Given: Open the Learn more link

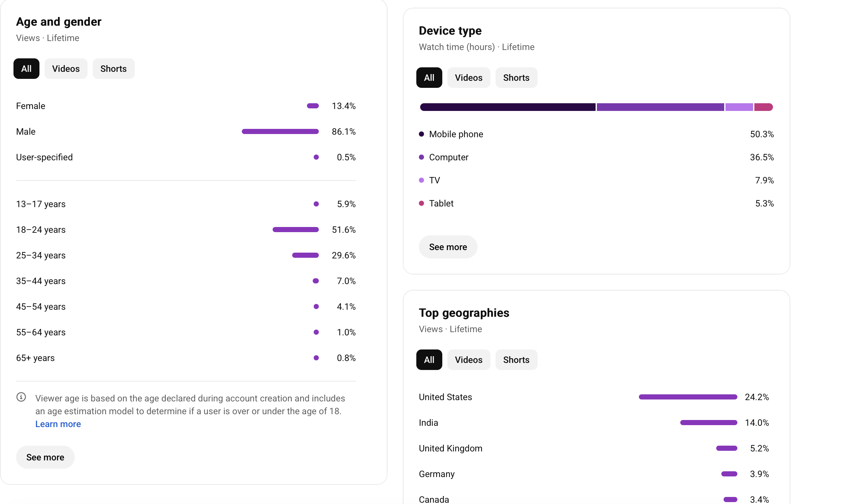Looking at the screenshot, I should tap(58, 424).
